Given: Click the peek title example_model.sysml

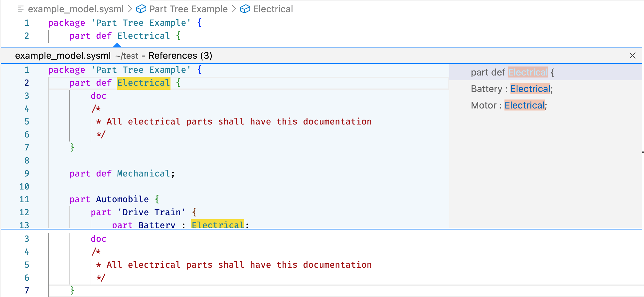Looking at the screenshot, I should pyautogui.click(x=63, y=55).
